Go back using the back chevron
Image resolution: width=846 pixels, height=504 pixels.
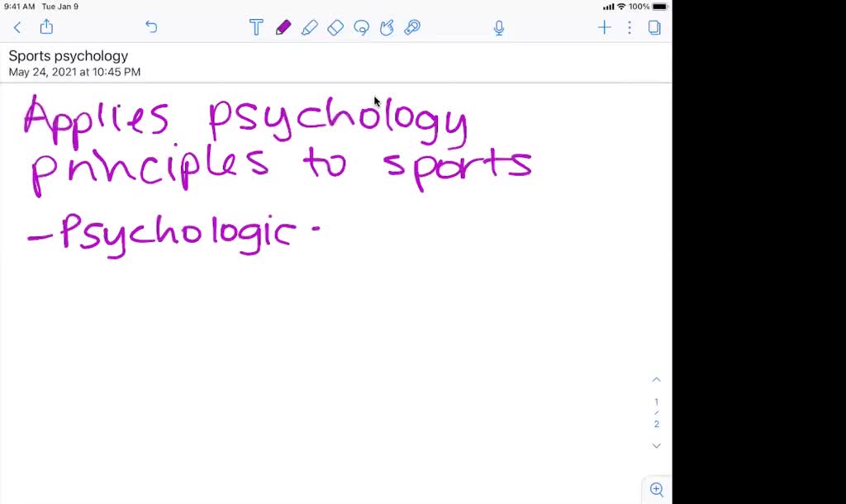(17, 27)
